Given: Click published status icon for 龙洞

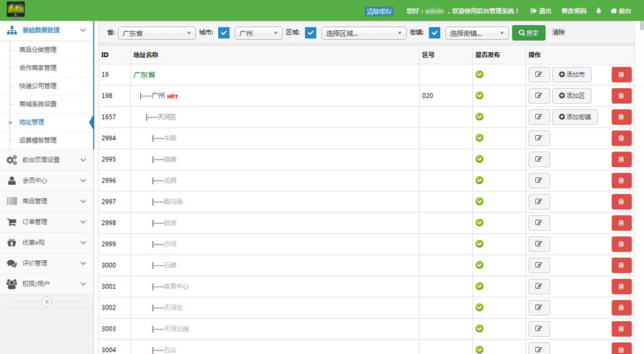Looking at the screenshot, I should click(x=479, y=180).
